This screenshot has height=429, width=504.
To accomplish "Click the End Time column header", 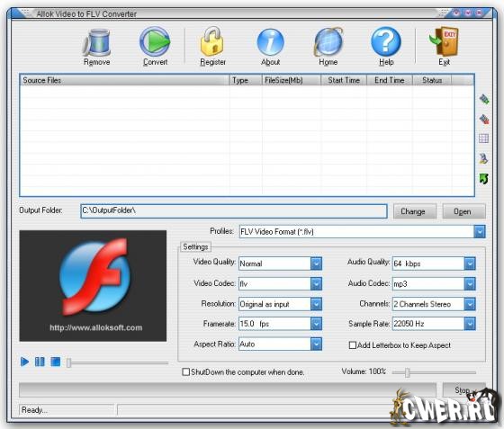I will [x=390, y=80].
